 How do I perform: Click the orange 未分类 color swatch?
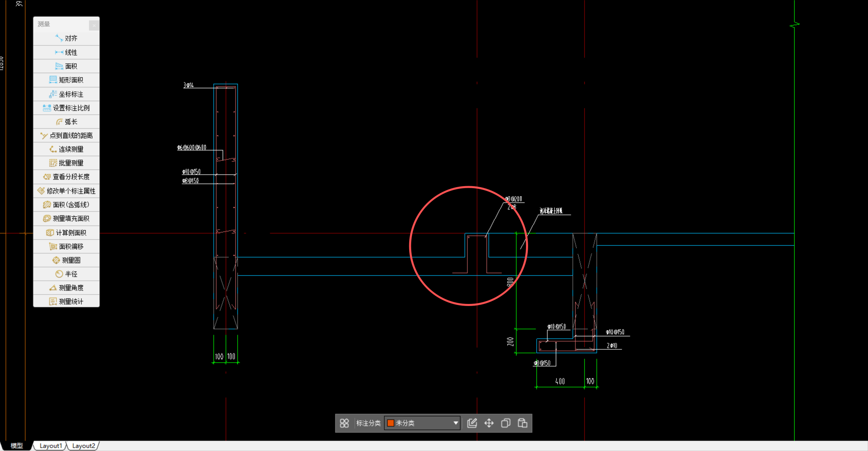(x=391, y=423)
